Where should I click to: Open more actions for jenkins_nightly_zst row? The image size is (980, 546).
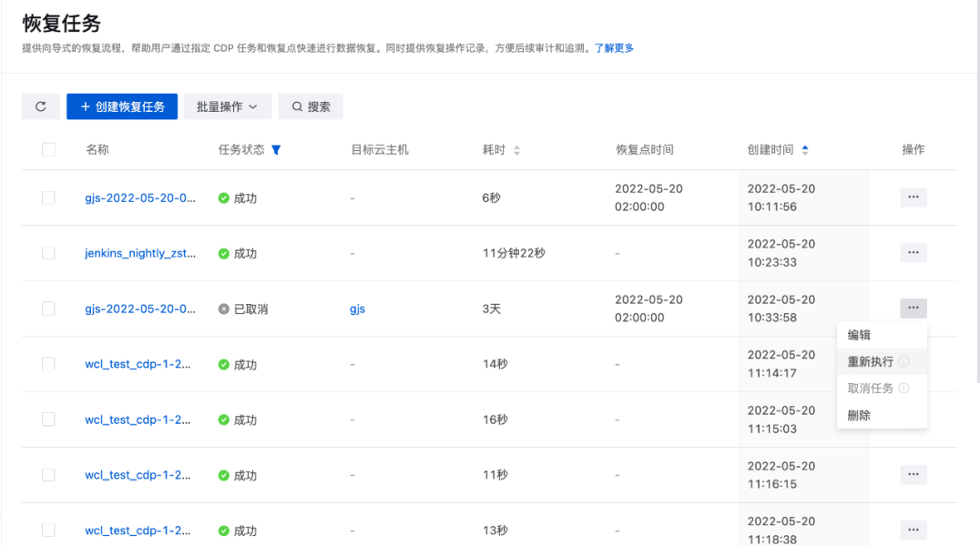click(914, 253)
